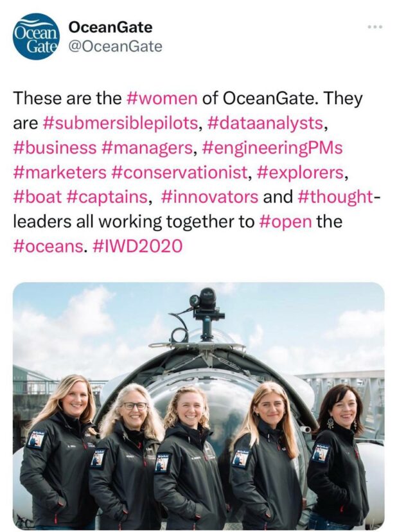Screen dimensions: 397x532
Task: Open the three-dot more options menu
Action: [375, 28]
